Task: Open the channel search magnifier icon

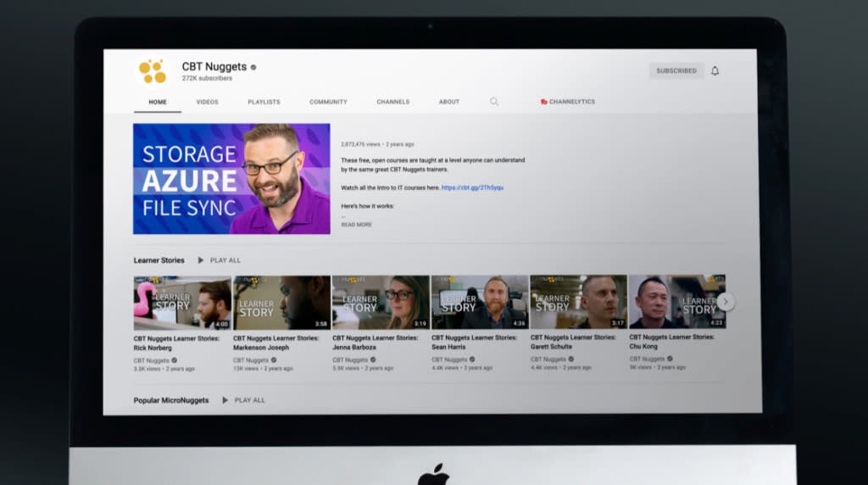Action: pos(494,102)
